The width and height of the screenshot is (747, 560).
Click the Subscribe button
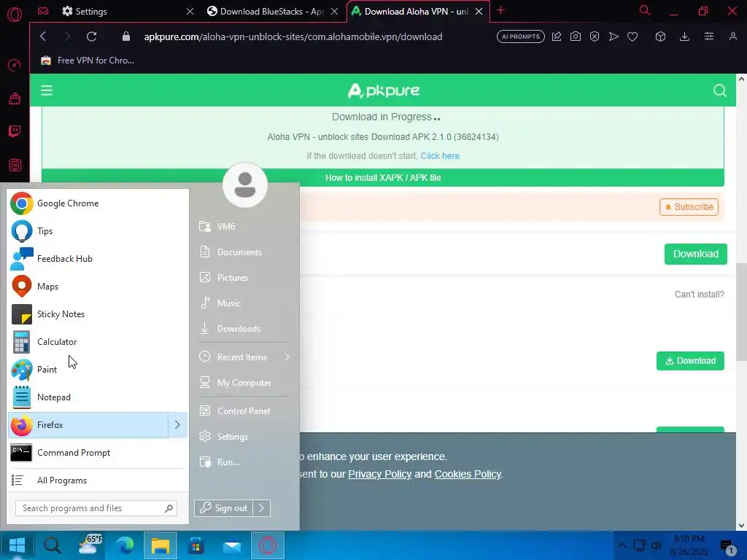(x=689, y=207)
